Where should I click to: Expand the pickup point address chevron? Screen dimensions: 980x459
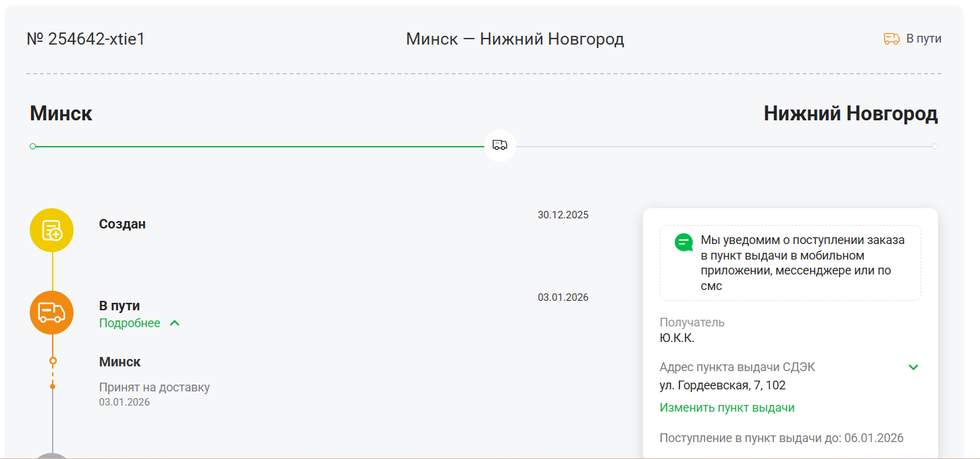click(913, 367)
